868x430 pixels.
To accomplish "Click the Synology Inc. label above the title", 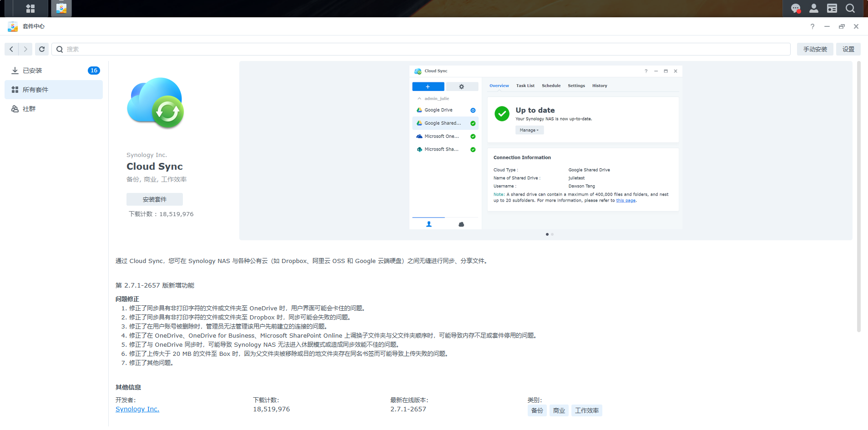I will pyautogui.click(x=146, y=155).
